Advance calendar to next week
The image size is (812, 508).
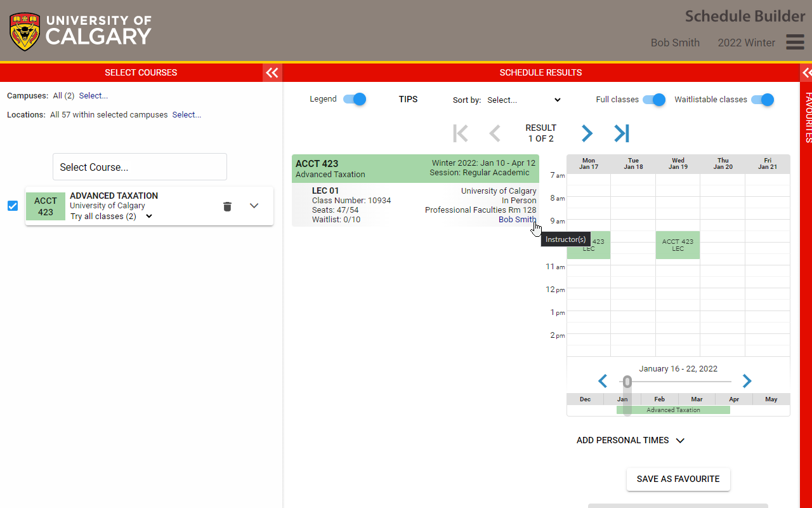point(747,381)
